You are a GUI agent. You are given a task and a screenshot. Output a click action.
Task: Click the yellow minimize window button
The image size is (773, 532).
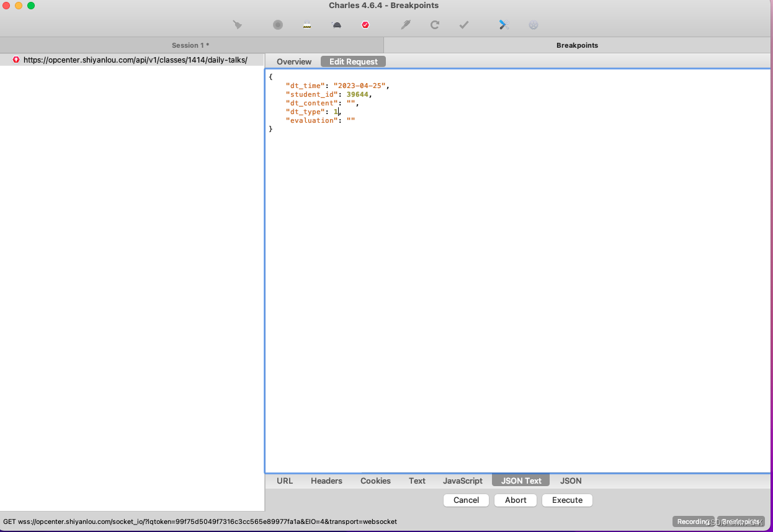(x=19, y=6)
